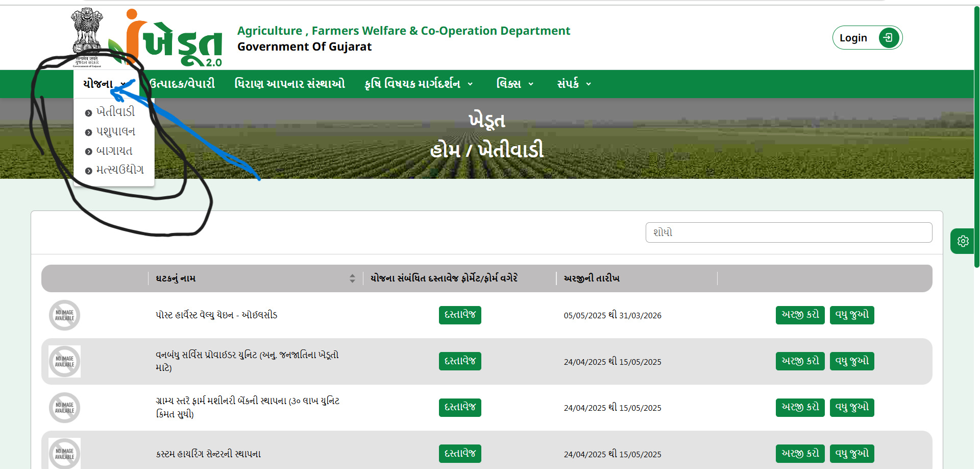The height and width of the screenshot is (469, 980).
Task: Open the settings gear side panel
Action: point(963,241)
